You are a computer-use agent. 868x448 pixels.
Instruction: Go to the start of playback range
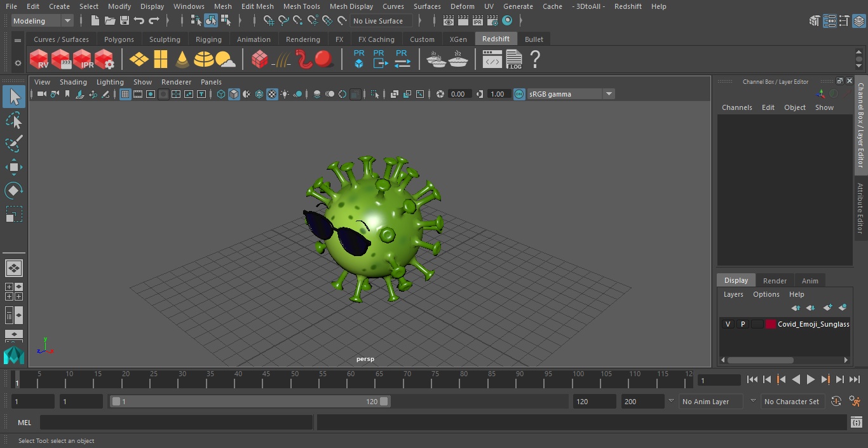point(752,379)
